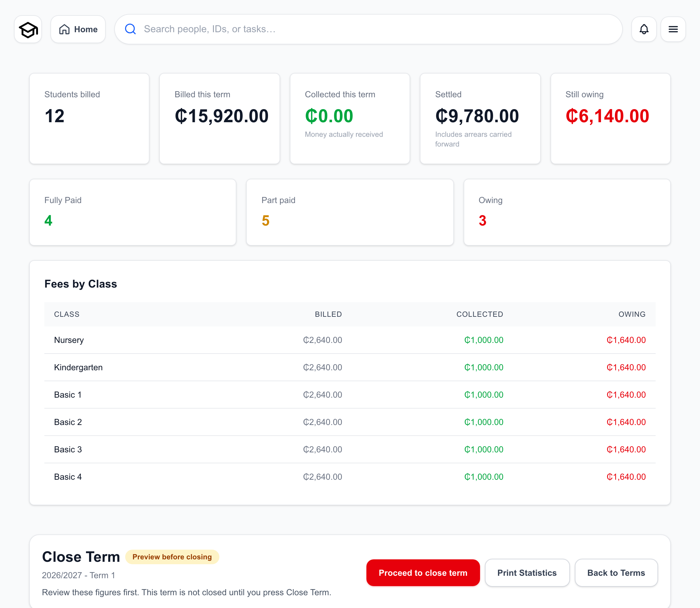Click the Owing count 3

tap(482, 220)
